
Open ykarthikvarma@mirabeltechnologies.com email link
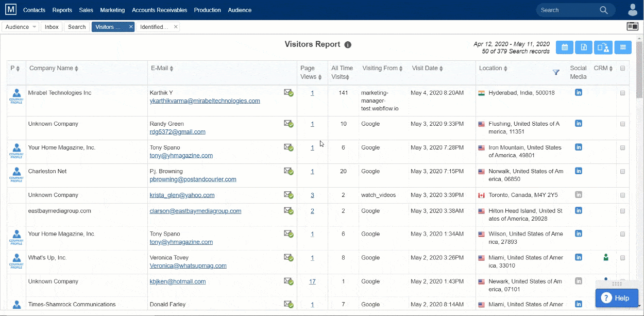[205, 101]
